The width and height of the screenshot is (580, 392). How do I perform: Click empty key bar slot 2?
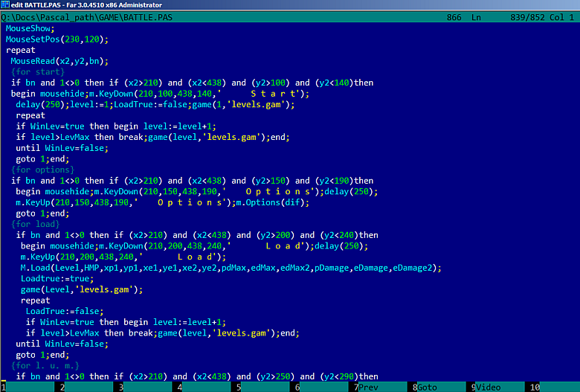[x=86, y=388]
